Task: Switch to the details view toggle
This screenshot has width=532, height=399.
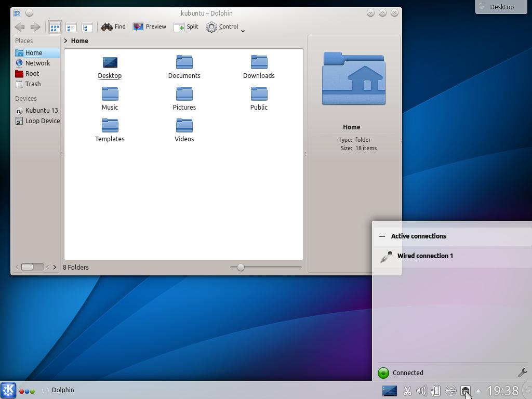Action: (87, 27)
